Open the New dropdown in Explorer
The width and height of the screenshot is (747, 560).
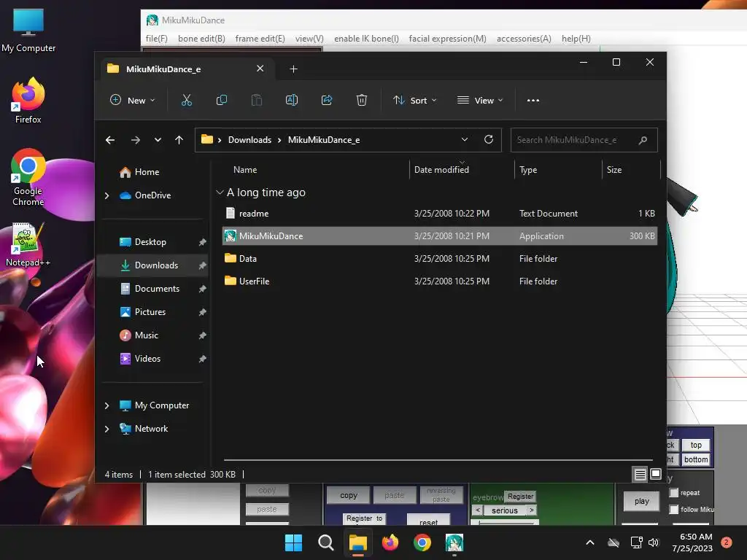point(133,101)
